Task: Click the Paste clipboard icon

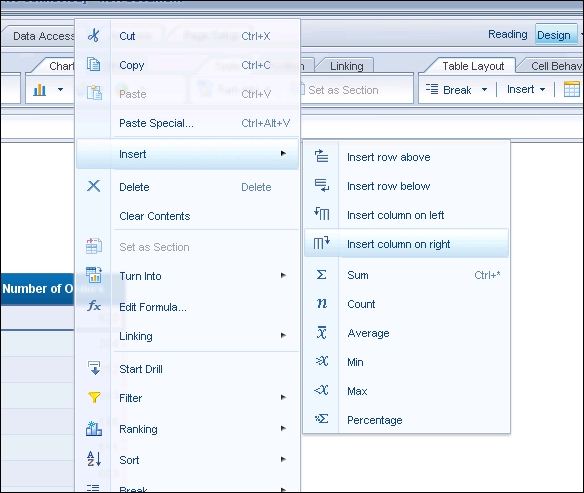Action: pyautogui.click(x=94, y=93)
